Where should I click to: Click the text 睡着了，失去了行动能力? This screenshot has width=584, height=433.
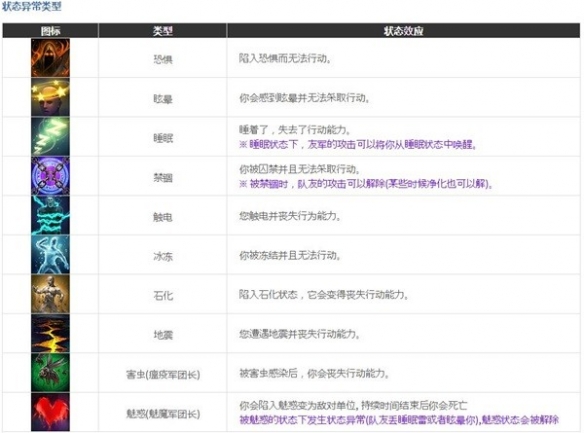pyautogui.click(x=295, y=130)
